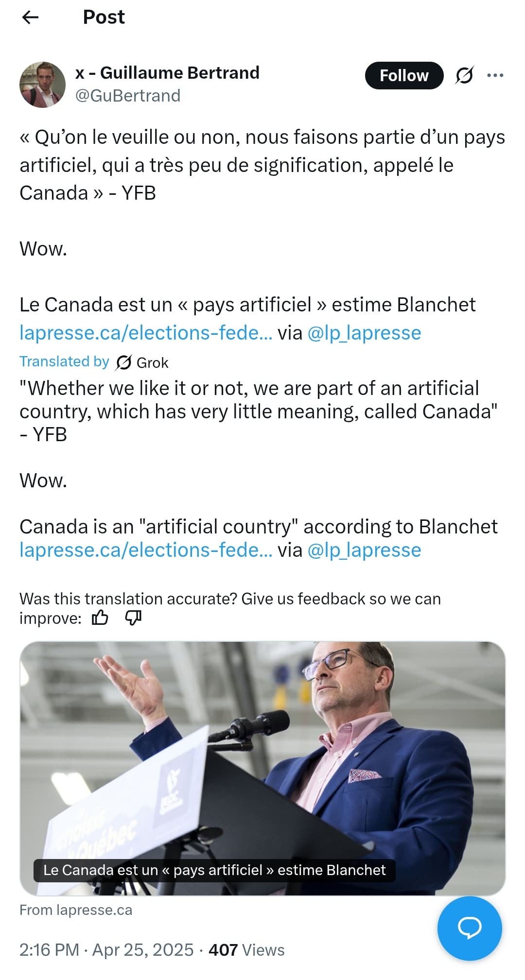525x980 pixels.
Task: Rate translation with thumbs down
Action: point(133,618)
